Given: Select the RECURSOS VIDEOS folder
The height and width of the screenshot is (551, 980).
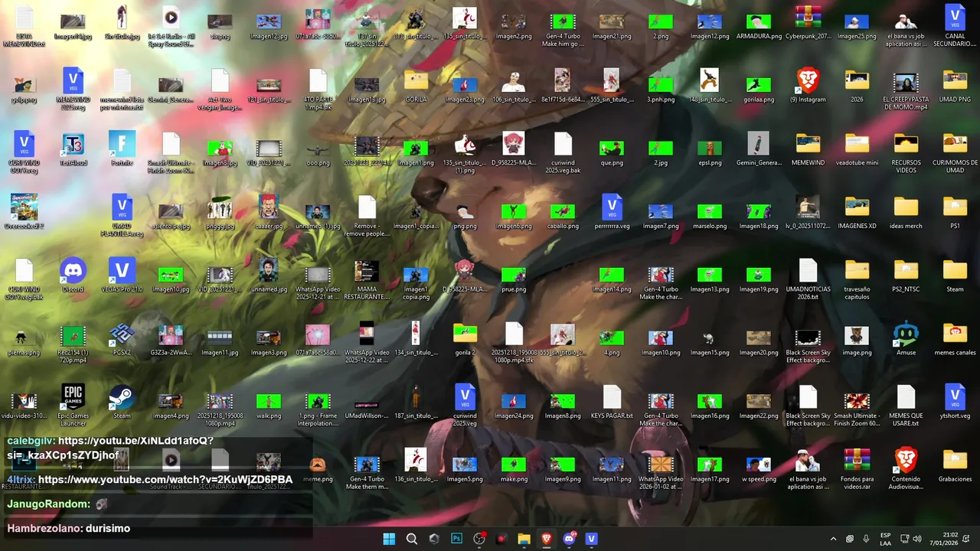Looking at the screenshot, I should coord(906,152).
